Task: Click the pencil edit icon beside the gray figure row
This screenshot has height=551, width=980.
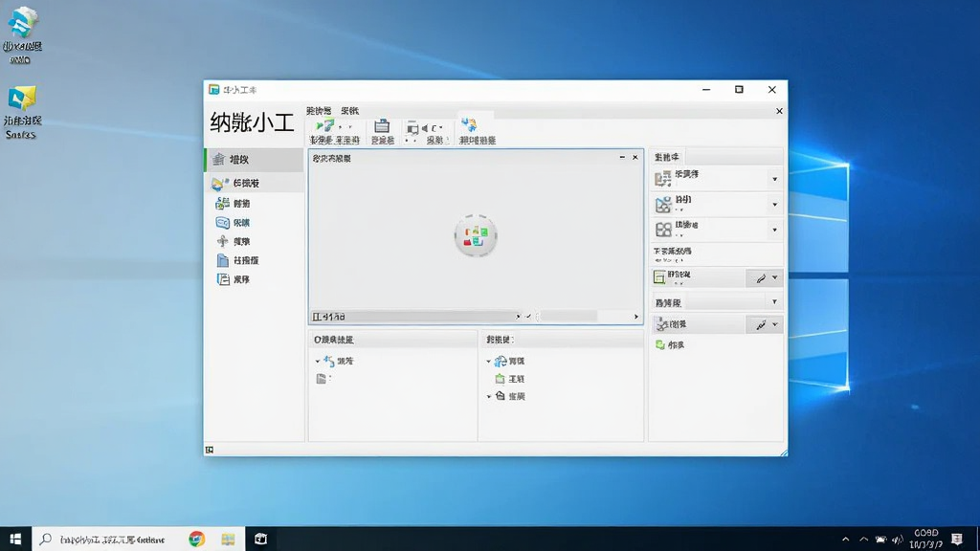Action: 761,325
